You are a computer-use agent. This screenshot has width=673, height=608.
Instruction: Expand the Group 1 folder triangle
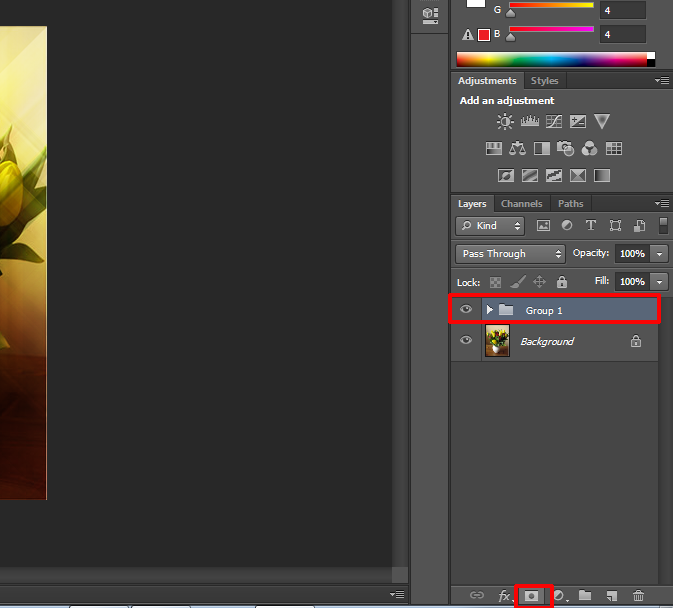(x=489, y=309)
